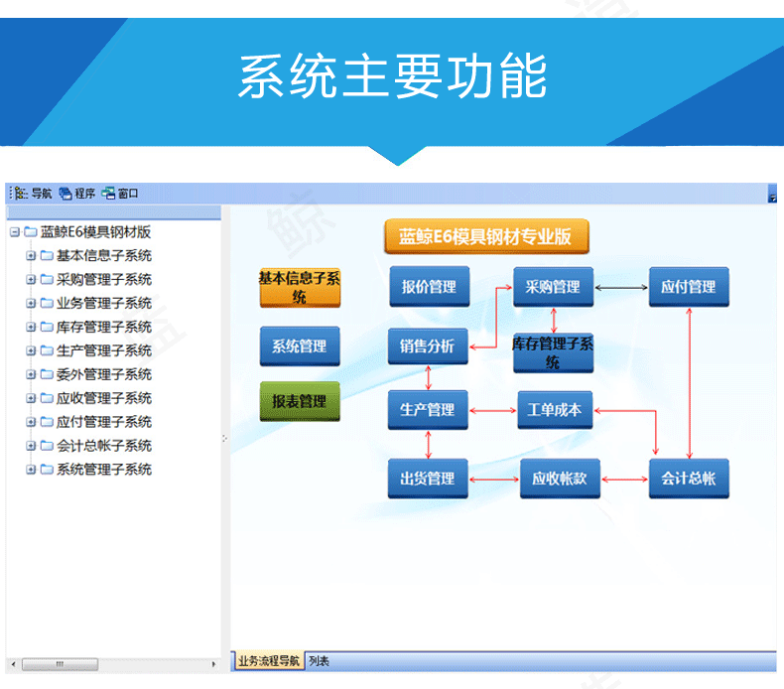The image size is (784, 689).
Task: Select 会计总帐子系统 tree label
Action: click(104, 446)
